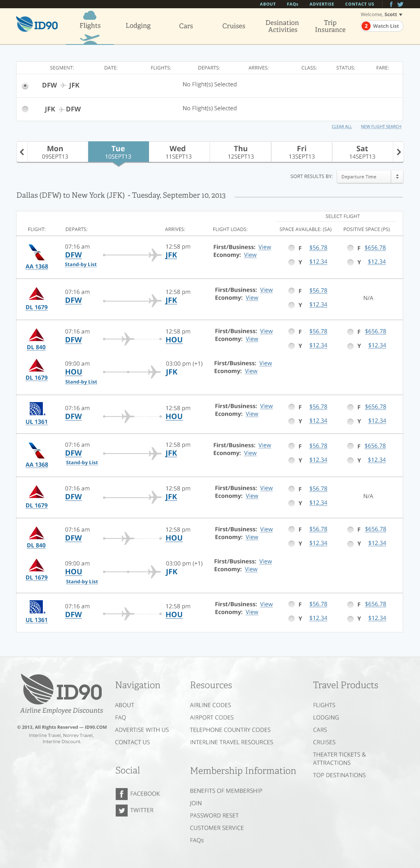The height and width of the screenshot is (868, 420).
Task: Expand the Welcome Scott account menu
Action: coord(381,14)
